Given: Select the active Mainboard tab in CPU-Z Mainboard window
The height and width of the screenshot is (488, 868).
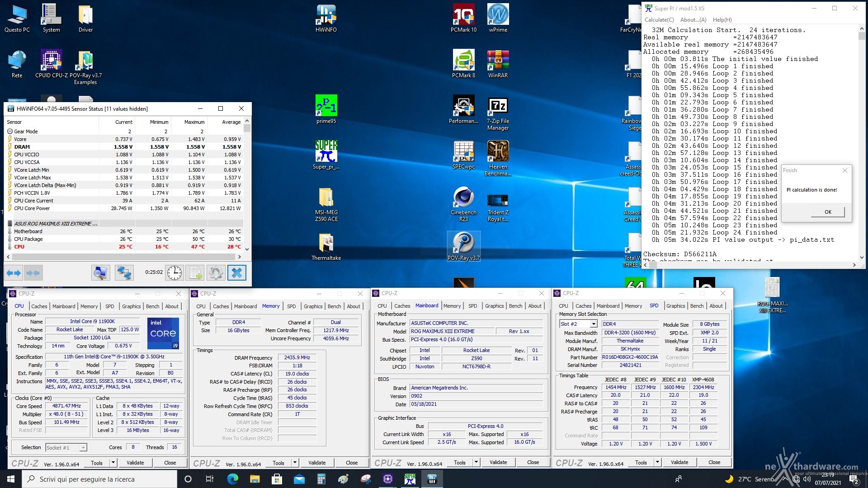Looking at the screenshot, I should [x=427, y=305].
